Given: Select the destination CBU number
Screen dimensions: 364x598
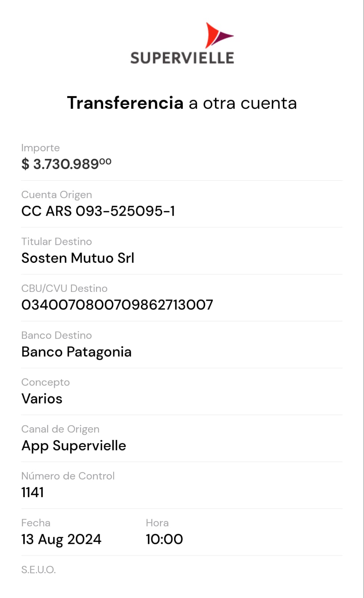Looking at the screenshot, I should (117, 305).
